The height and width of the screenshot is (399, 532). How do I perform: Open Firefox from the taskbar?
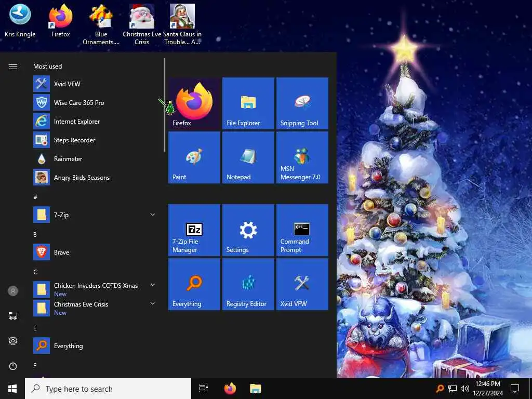(230, 389)
